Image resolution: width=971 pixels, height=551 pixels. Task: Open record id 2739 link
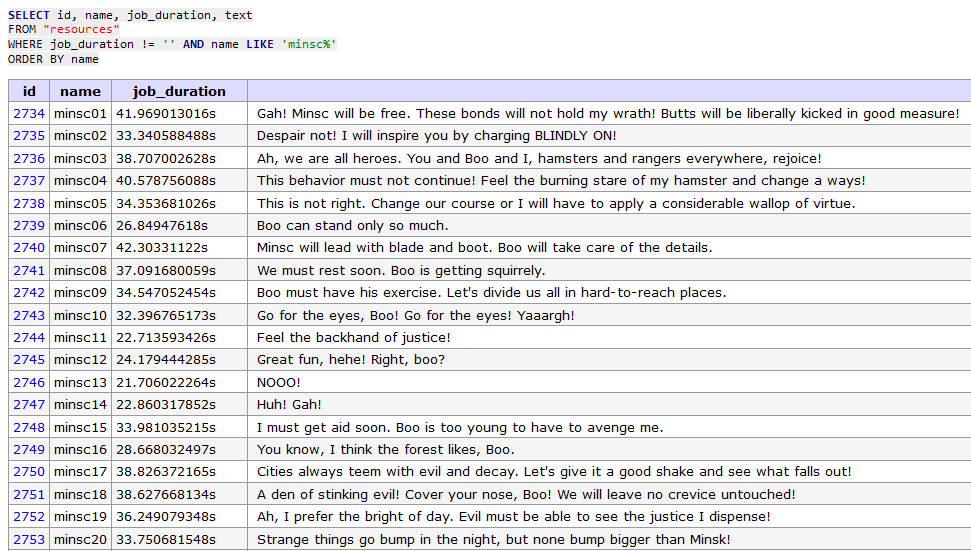(x=29, y=226)
